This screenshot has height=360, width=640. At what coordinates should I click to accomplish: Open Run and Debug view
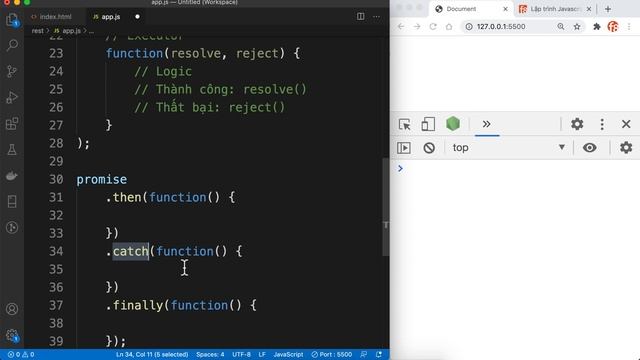tap(12, 97)
